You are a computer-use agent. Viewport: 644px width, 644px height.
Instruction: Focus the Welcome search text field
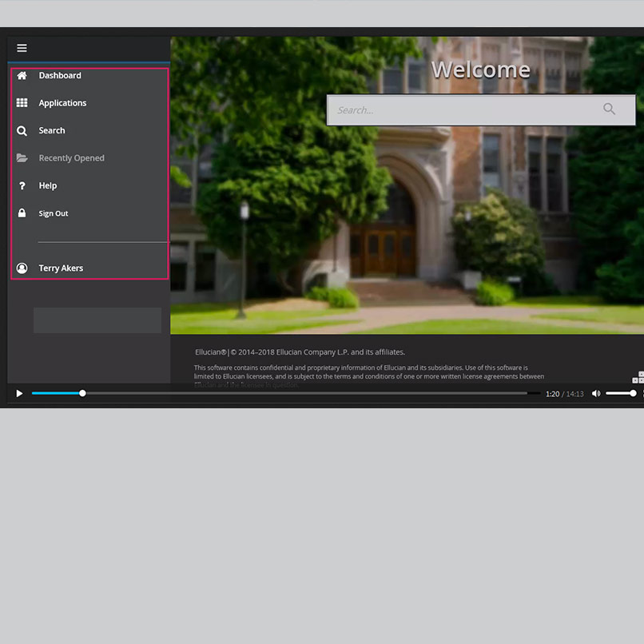click(463, 110)
